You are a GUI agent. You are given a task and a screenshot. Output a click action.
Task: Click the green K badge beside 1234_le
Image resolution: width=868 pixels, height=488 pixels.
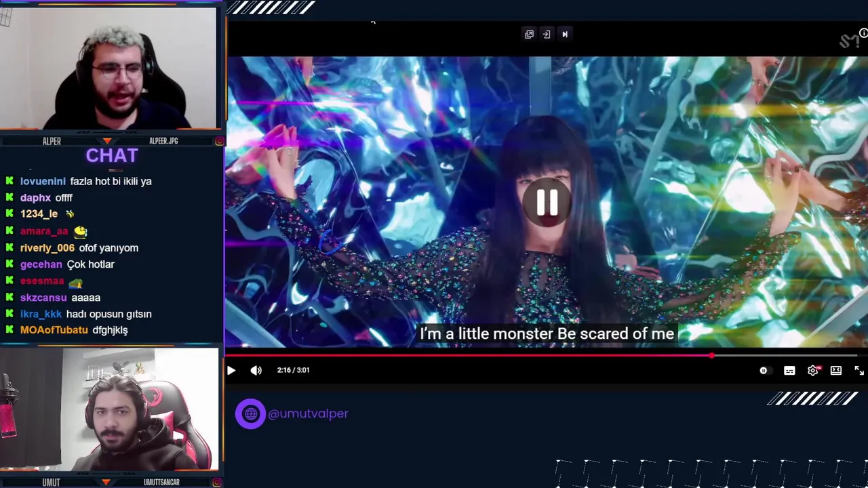(x=9, y=213)
